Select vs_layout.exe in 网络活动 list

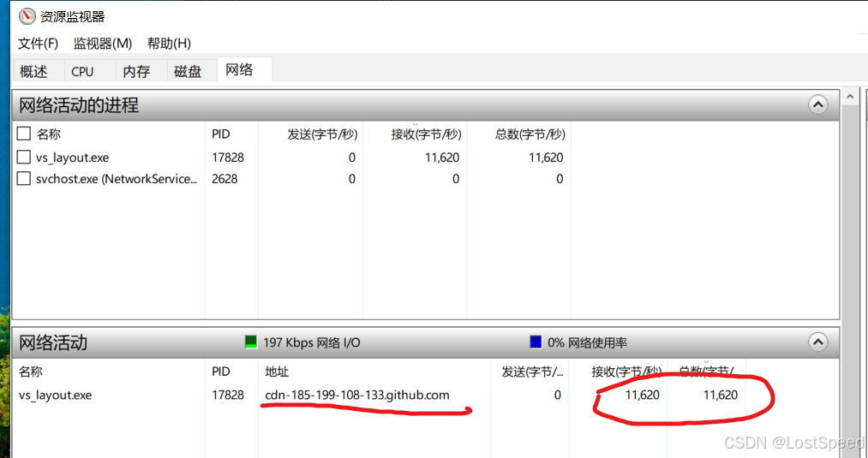[x=56, y=395]
